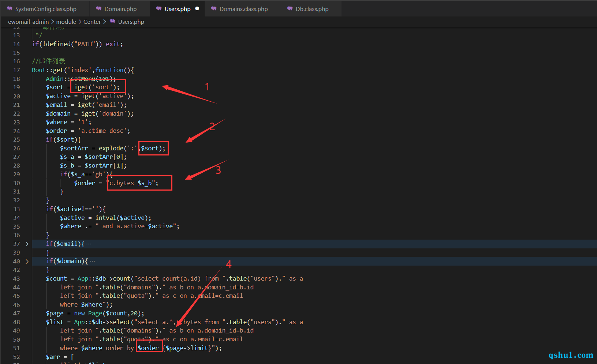Click the $email = iget('email') line
Image resolution: width=597 pixels, height=364 pixels.
(86, 105)
